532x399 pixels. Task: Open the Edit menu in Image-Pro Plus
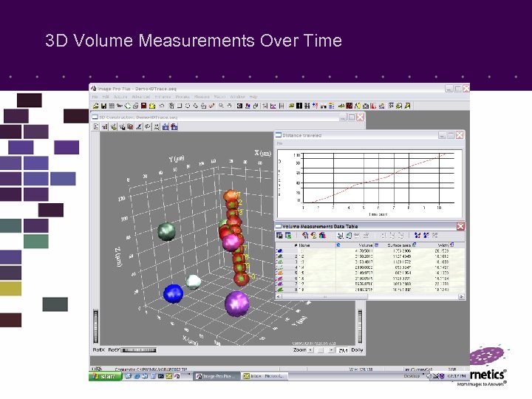click(x=105, y=97)
